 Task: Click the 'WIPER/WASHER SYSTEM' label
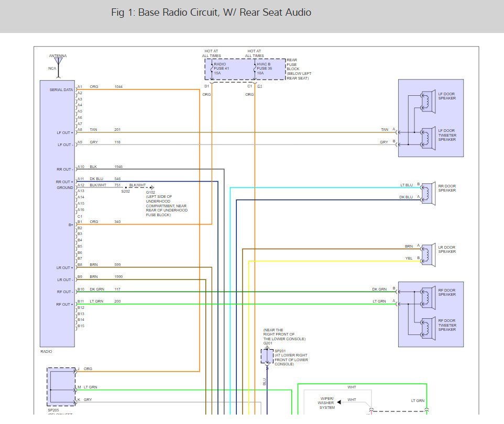coord(327,403)
